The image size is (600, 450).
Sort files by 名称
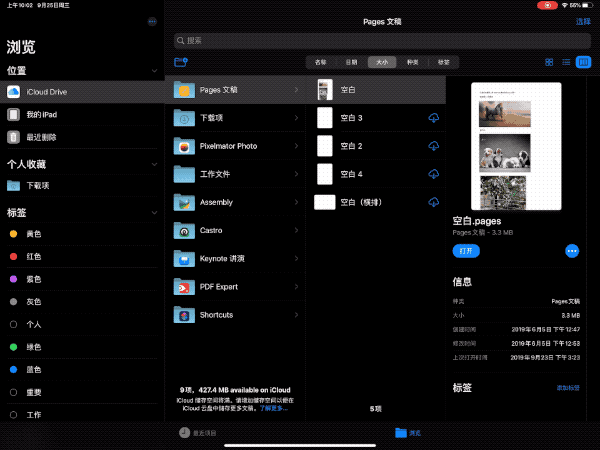tap(321, 62)
